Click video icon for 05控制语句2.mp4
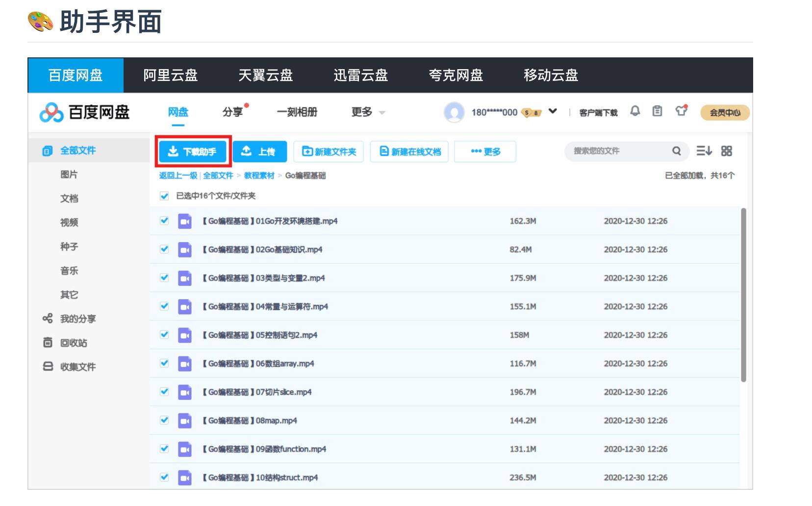Viewport: 812px width, 506px height. [x=185, y=335]
